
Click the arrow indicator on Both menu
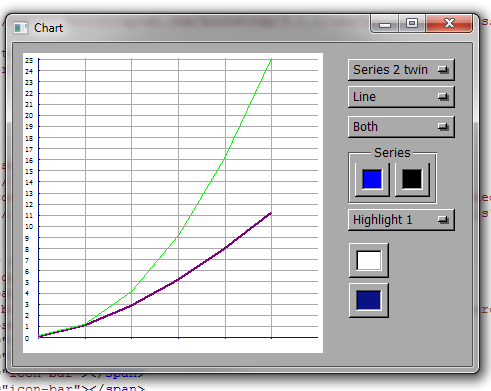[x=443, y=127]
